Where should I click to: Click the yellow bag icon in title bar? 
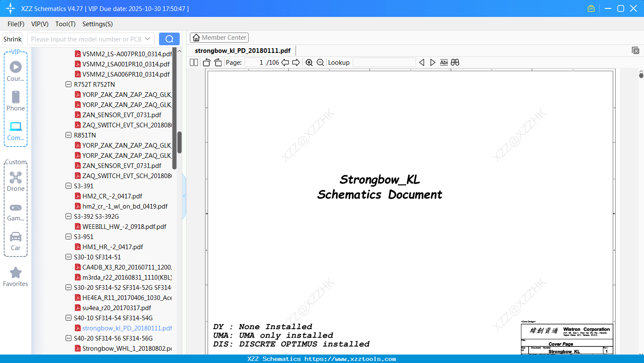[x=591, y=8]
